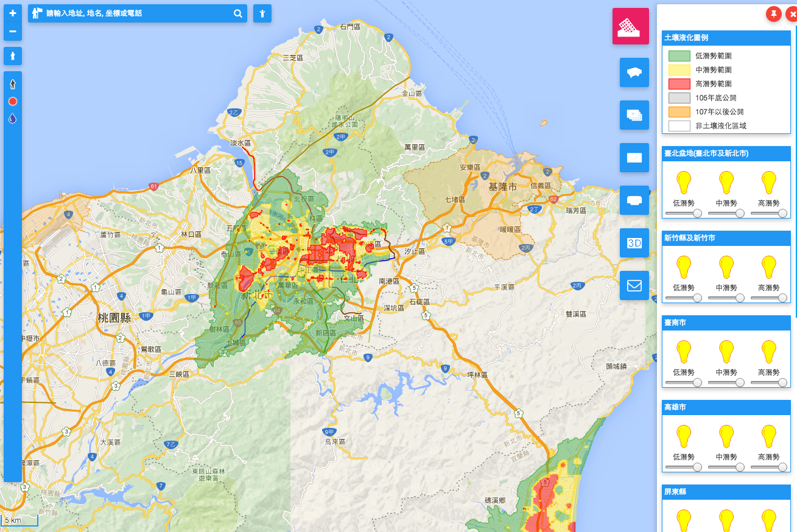Click the raised-arms person button beside search

[262, 13]
